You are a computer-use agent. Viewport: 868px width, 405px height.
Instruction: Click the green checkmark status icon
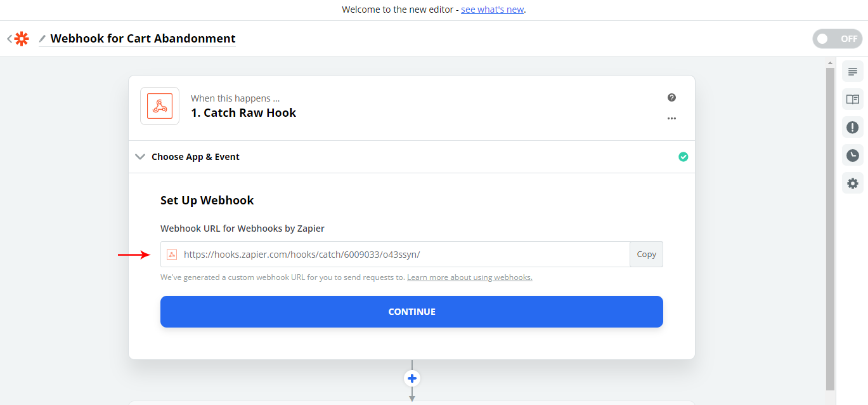tap(683, 157)
